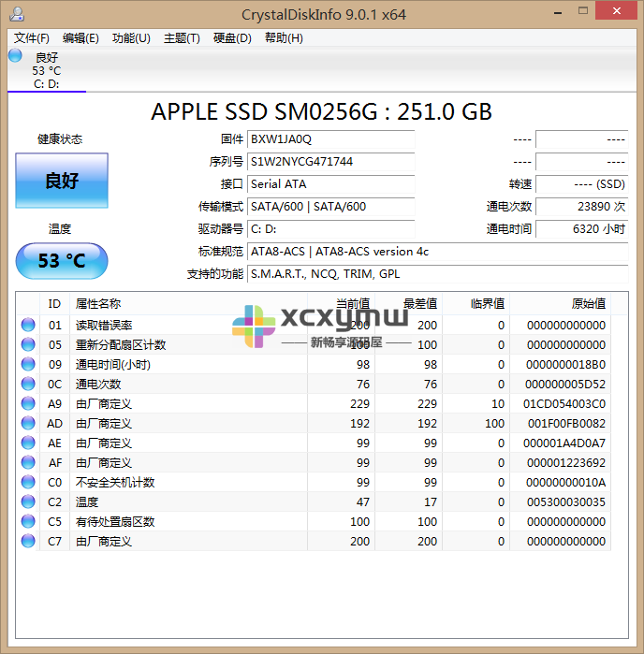Click the S.M.A.R.T., NCQ, TRIM, GPL field
Screen dimensions: 644x654
tap(438, 274)
